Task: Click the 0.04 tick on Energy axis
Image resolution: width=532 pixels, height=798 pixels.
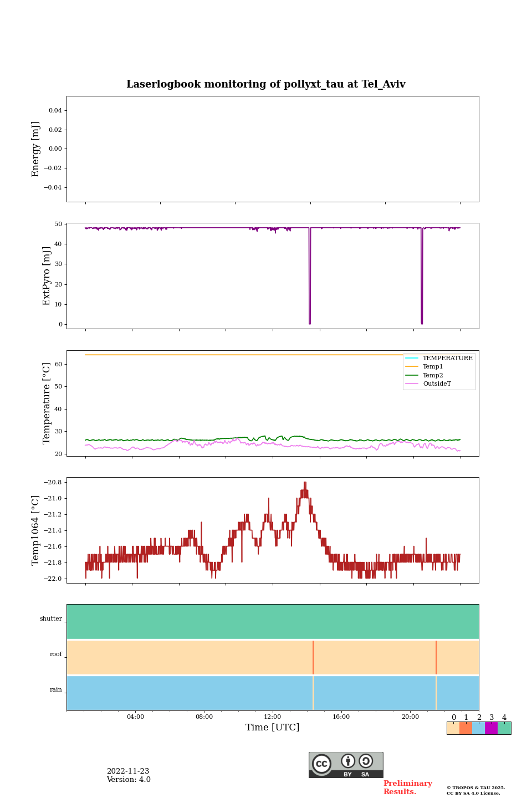Action: 55,110
